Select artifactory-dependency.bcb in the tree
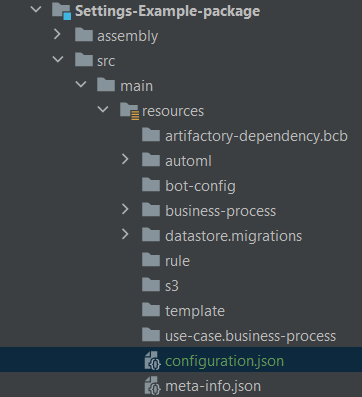 click(x=256, y=136)
